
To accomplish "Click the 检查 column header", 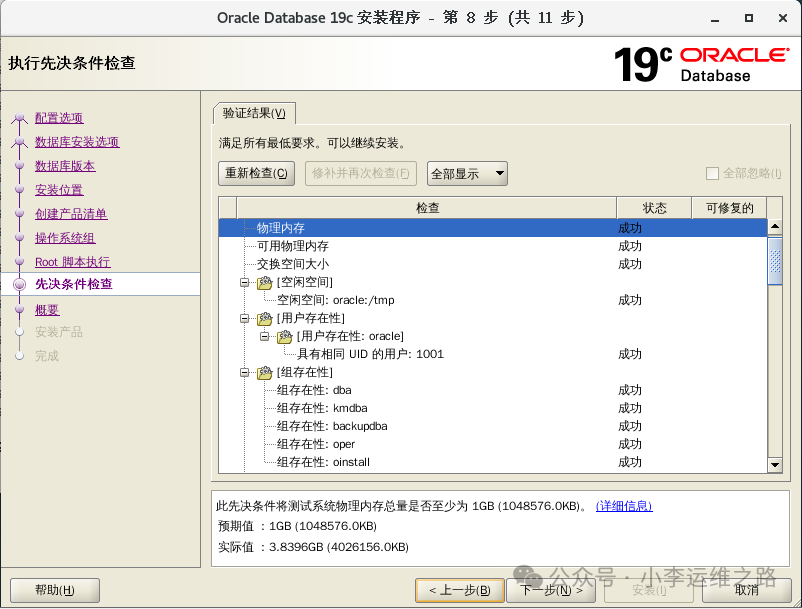I will 427,208.
